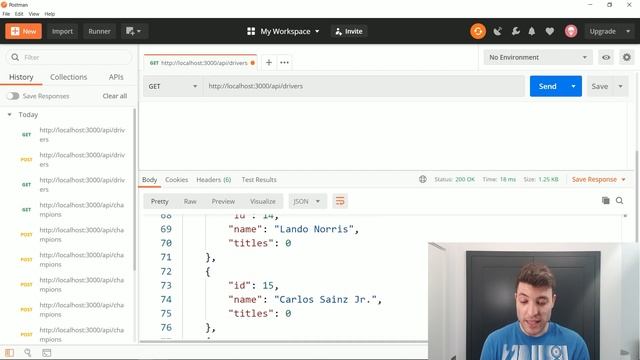The image size is (640, 360).
Task: Select the response Headers (6) tab
Action: (x=213, y=180)
